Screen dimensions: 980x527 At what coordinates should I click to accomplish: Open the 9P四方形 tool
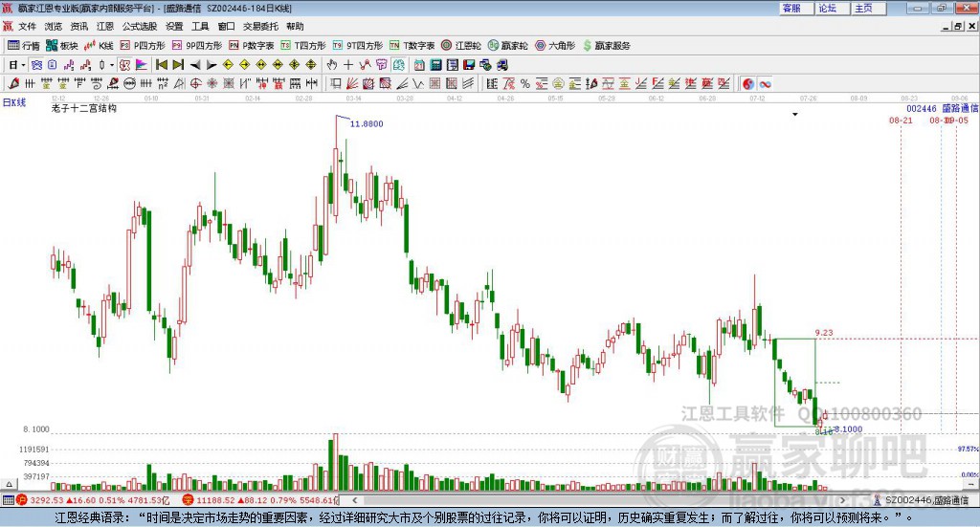click(197, 46)
